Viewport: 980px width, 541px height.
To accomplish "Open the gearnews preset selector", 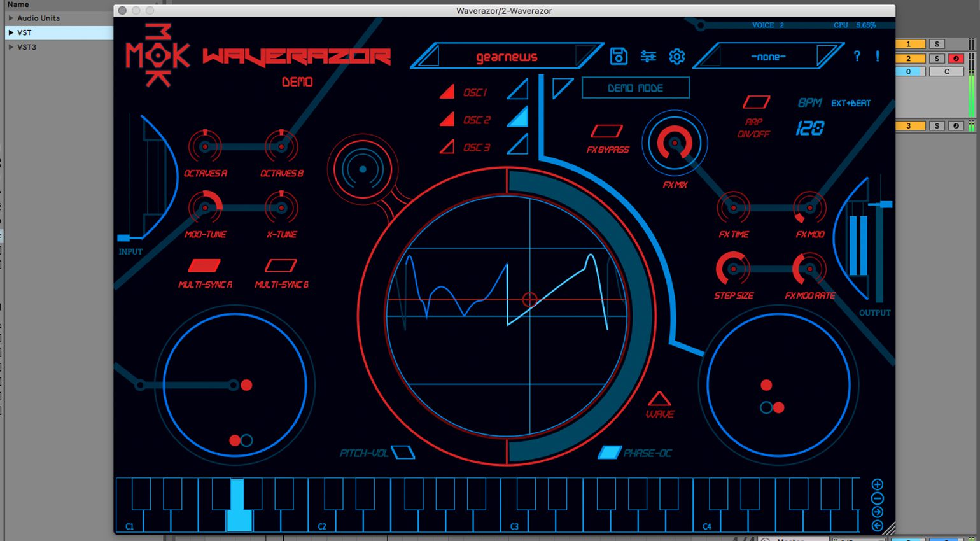I will tap(507, 57).
